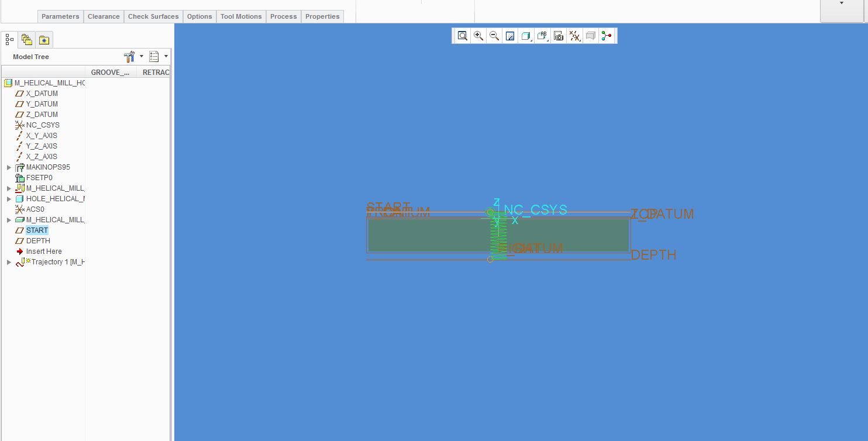This screenshot has width=868, height=441.
Task: Switch to the Clearance tab
Action: pyautogui.click(x=104, y=16)
